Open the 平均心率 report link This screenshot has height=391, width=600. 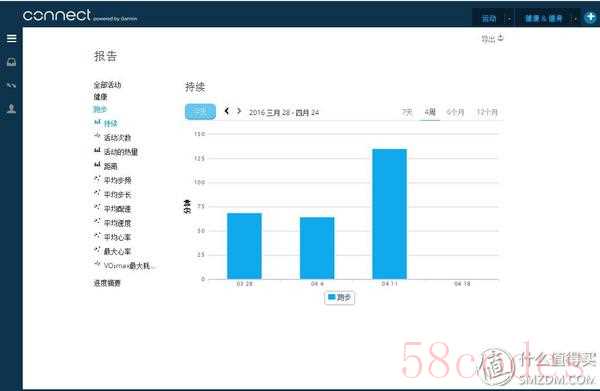click(x=117, y=237)
